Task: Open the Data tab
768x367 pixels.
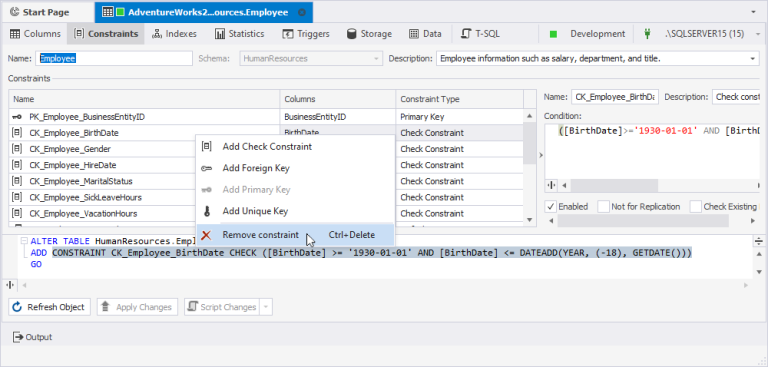Action: point(425,34)
